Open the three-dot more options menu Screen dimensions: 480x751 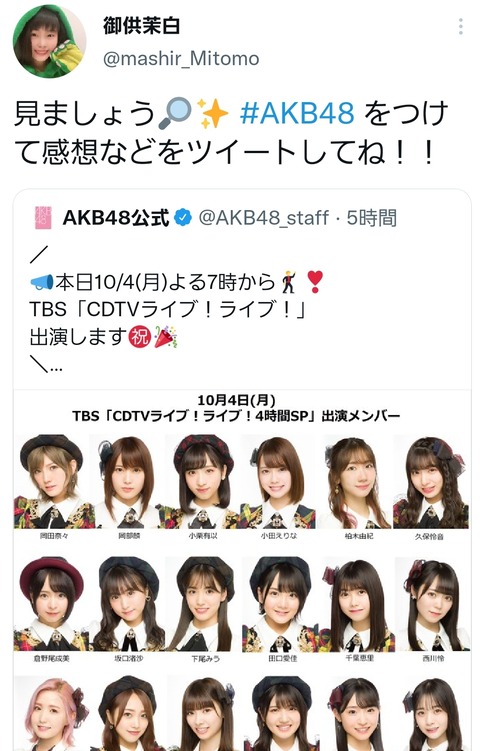(x=460, y=27)
